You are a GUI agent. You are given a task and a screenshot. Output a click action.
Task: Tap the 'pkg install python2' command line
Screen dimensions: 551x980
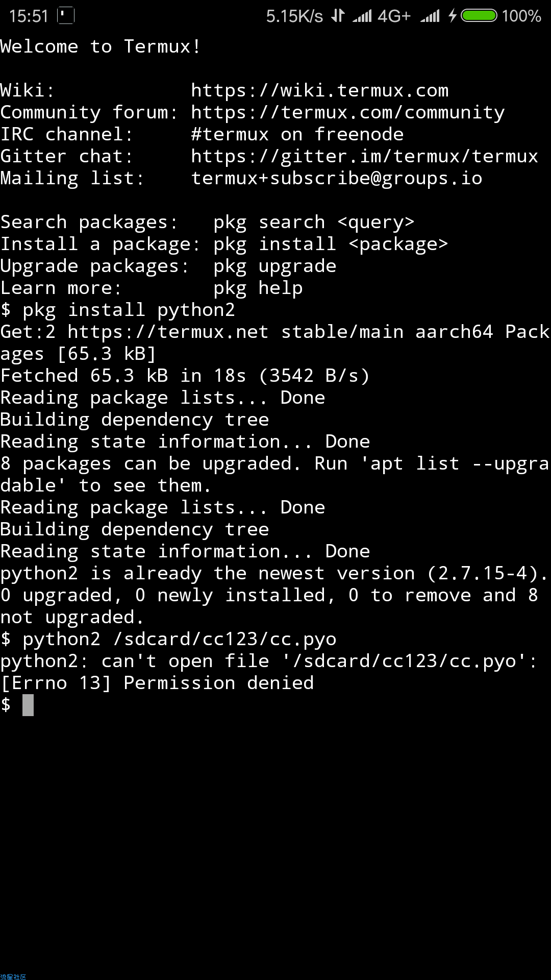click(x=118, y=310)
